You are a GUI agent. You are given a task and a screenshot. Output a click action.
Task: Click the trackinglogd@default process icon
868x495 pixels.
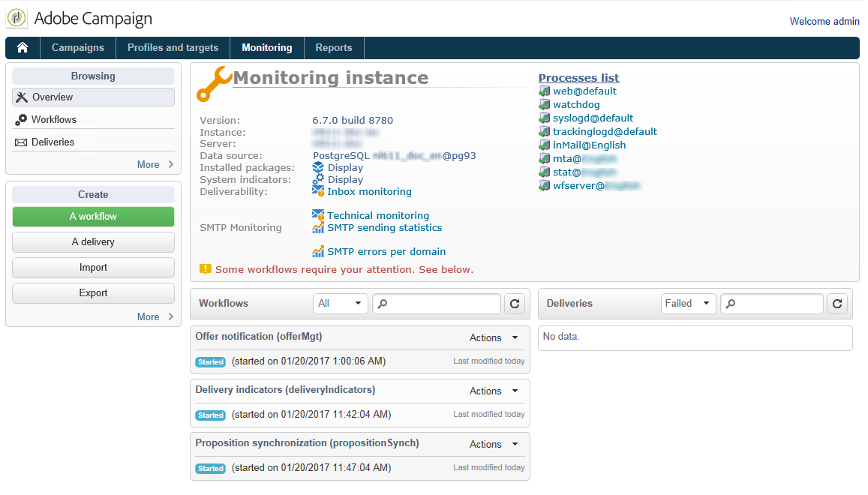click(x=544, y=131)
